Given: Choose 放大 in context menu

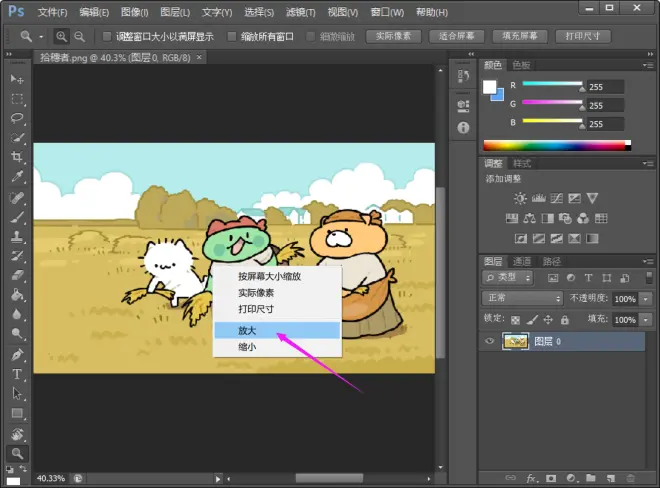Looking at the screenshot, I should (277, 331).
